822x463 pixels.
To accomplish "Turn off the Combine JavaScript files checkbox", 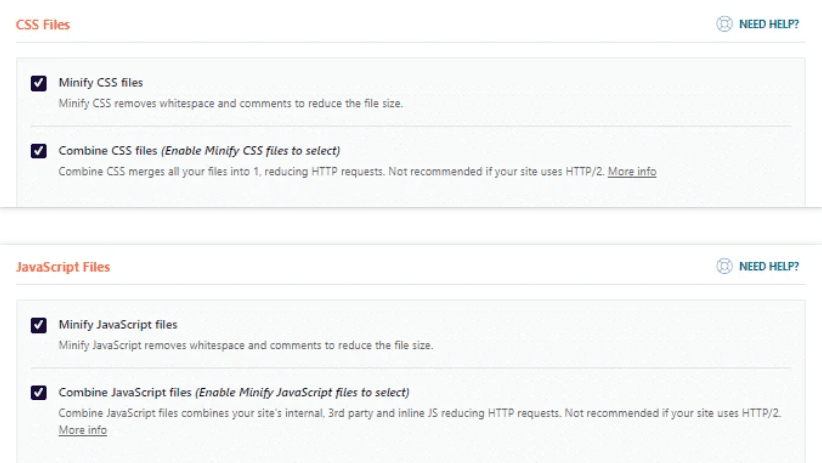I will [39, 393].
